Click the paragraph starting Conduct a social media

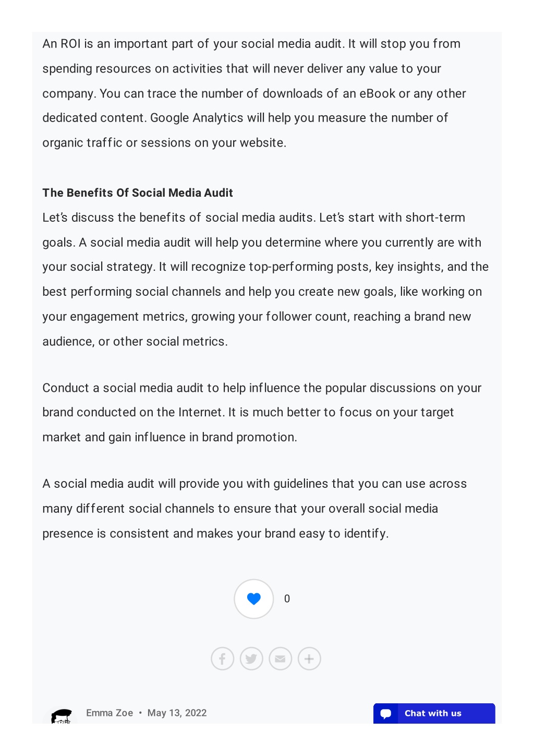(262, 413)
